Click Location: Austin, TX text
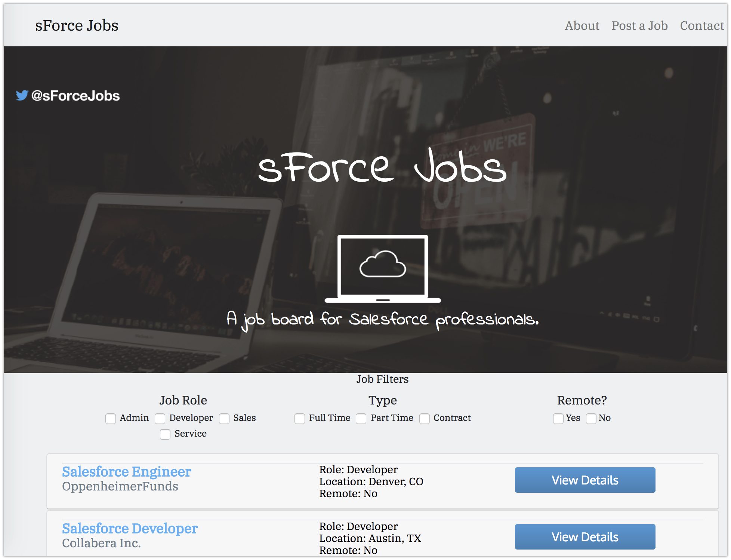 tap(370, 538)
